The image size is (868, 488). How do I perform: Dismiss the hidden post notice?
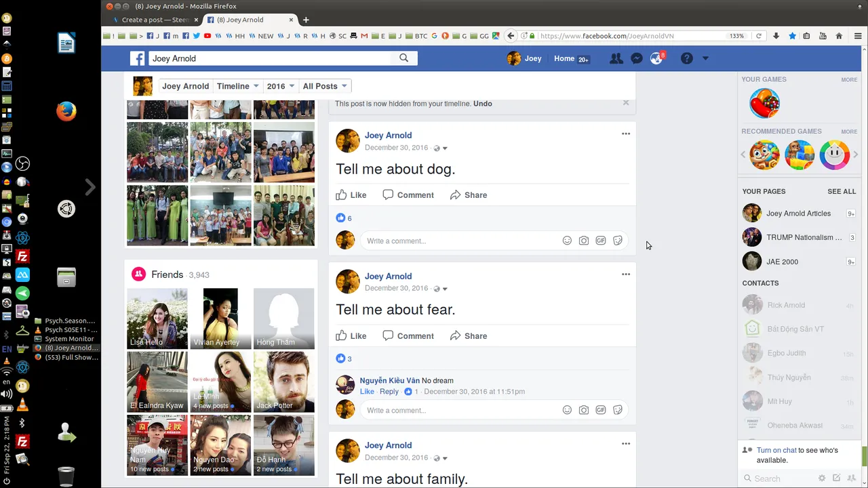626,103
